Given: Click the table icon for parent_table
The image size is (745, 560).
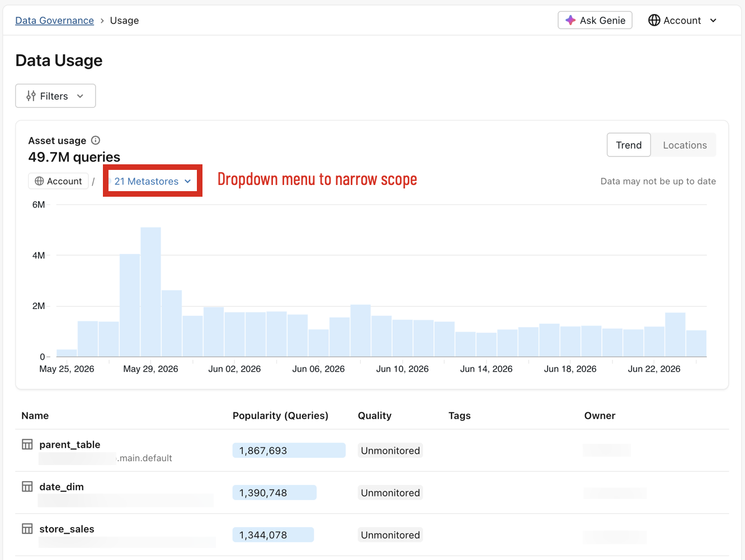Looking at the screenshot, I should click(x=27, y=444).
